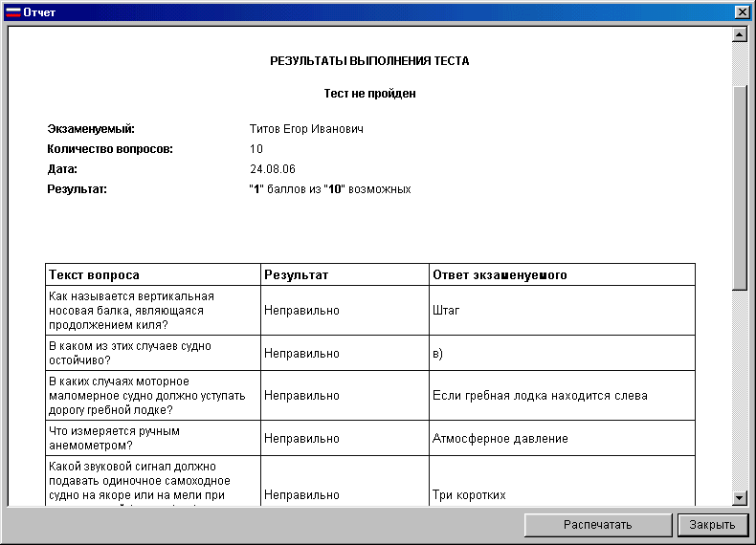
Task: Click the Тест не пройден status text
Action: (369, 94)
